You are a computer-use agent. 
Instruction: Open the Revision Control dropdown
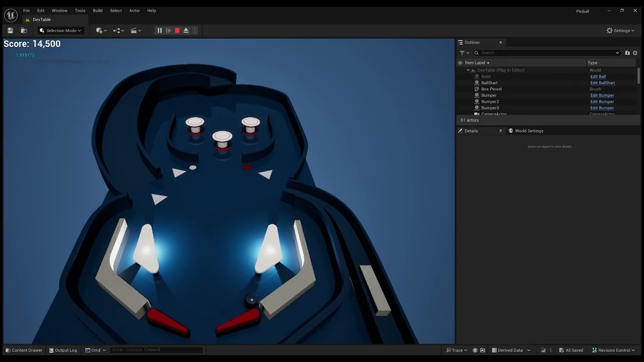coord(613,350)
